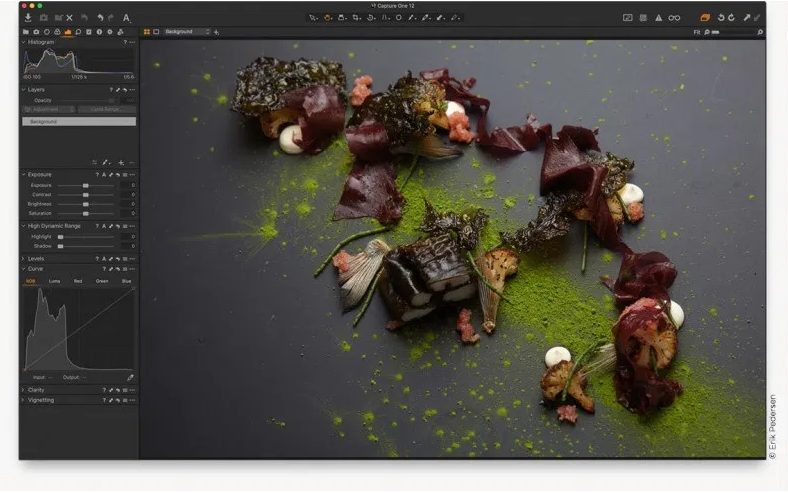Select the Pan hand cursor tool

[x=328, y=17]
